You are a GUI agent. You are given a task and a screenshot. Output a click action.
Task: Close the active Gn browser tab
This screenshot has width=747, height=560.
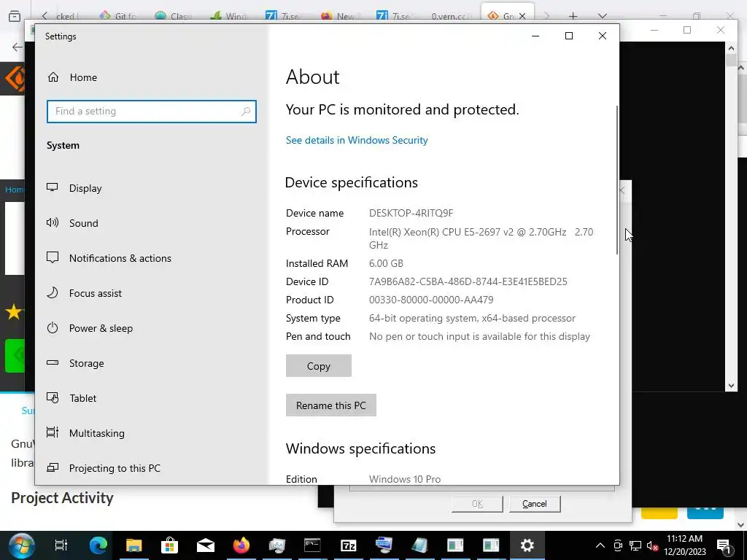click(522, 16)
